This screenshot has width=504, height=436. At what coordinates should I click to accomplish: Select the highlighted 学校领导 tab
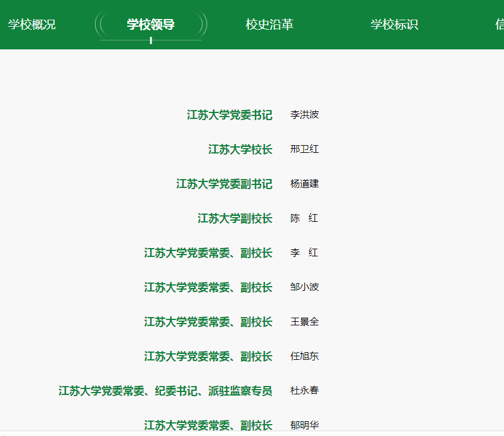coord(150,24)
